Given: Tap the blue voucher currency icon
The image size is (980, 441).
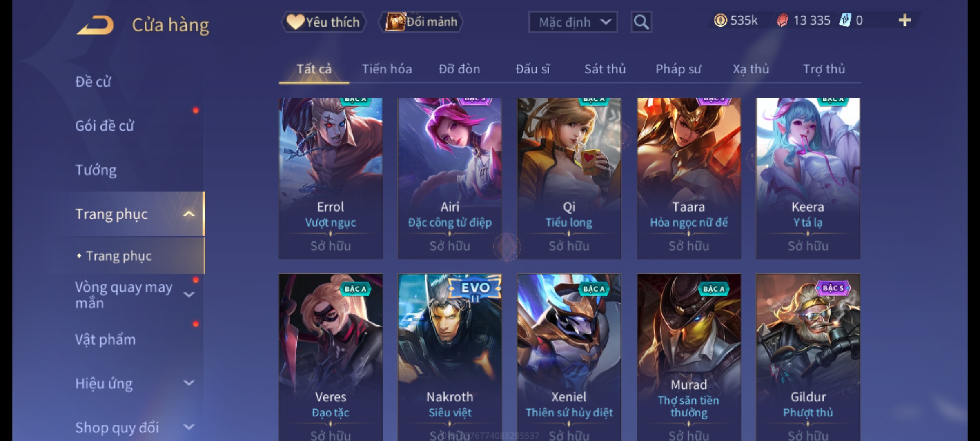Looking at the screenshot, I should pos(845,20).
